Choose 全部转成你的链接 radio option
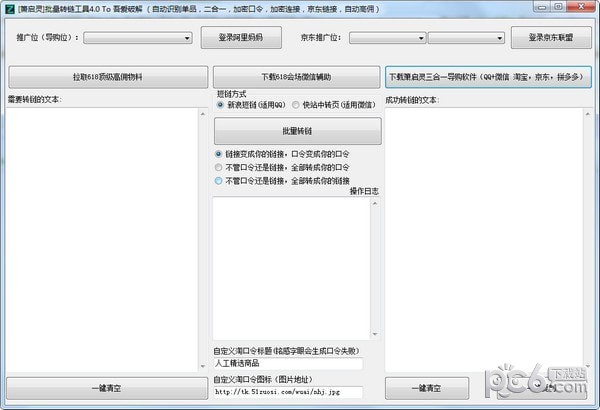This screenshot has height=410, width=600. pyautogui.click(x=219, y=181)
